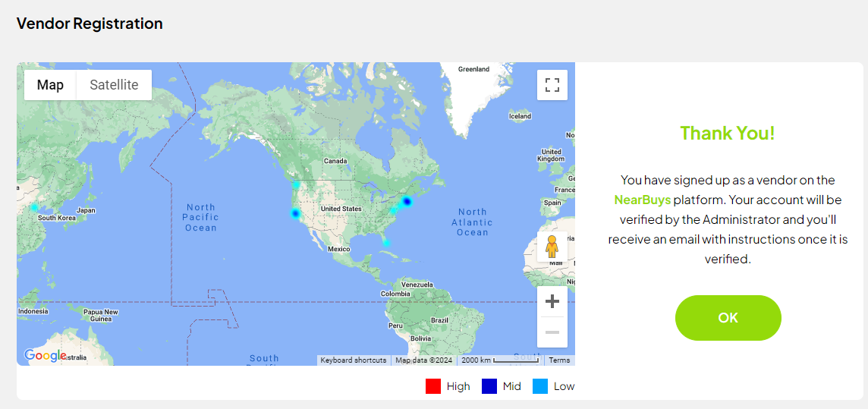Select the Map view tab

(50, 85)
